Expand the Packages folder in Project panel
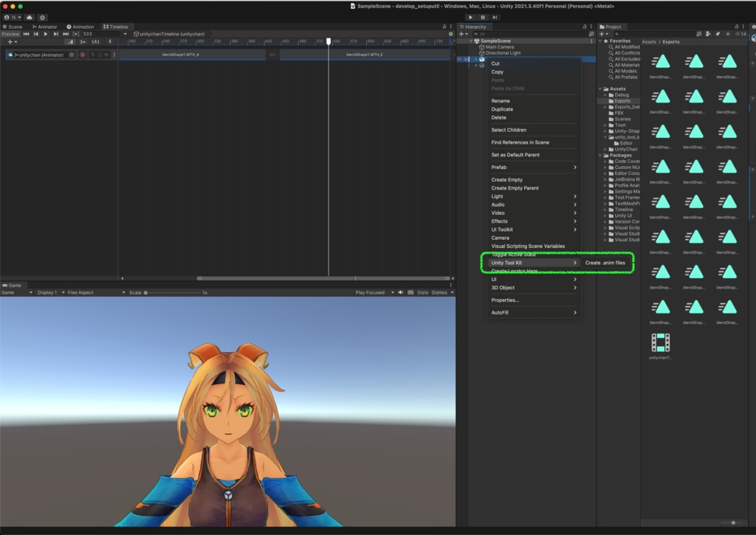 tap(599, 156)
